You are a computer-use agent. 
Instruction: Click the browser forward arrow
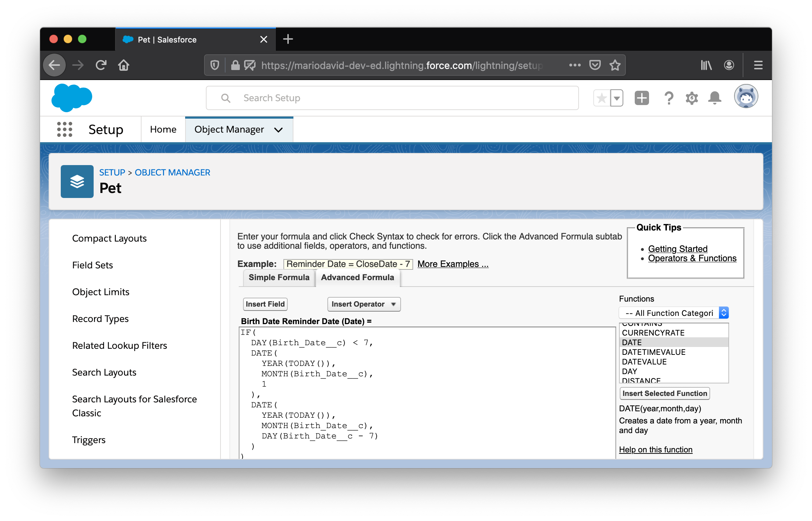coord(78,65)
